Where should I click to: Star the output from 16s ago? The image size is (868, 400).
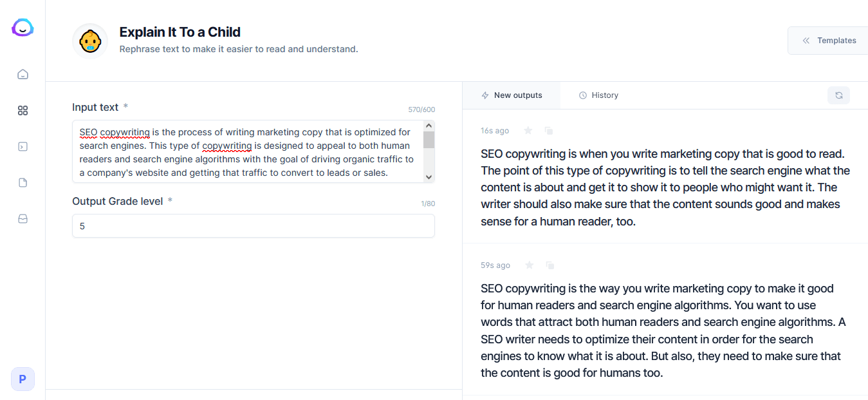click(x=528, y=131)
